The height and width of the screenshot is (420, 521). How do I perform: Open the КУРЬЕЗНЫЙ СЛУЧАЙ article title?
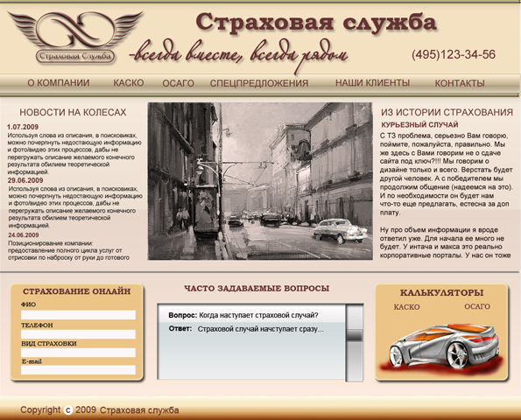(419, 125)
